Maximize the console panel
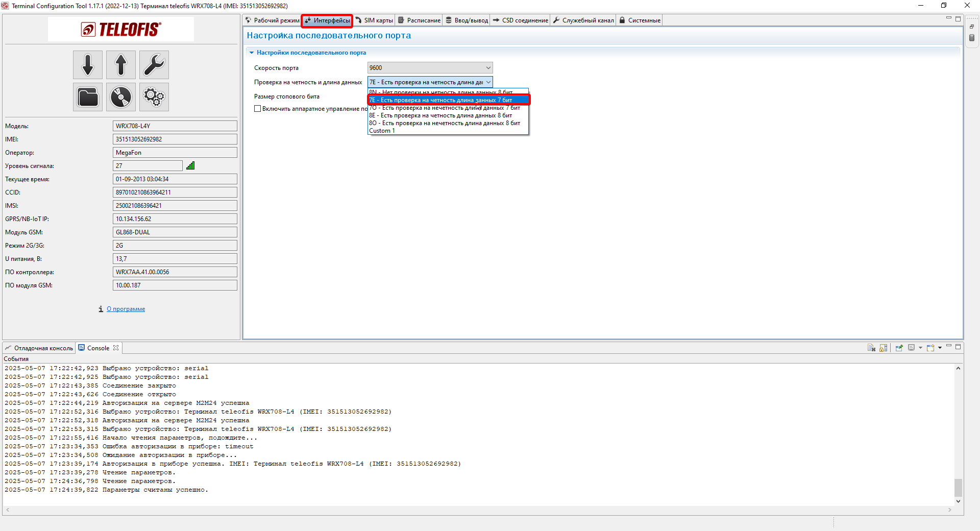This screenshot has height=531, width=980. pyautogui.click(x=958, y=346)
